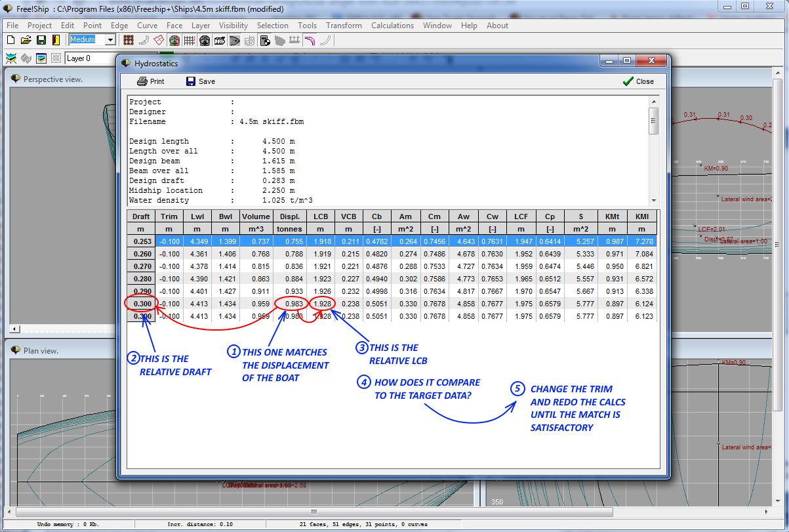Click the calculator Hydrostatics icon in toolbar

(265, 40)
